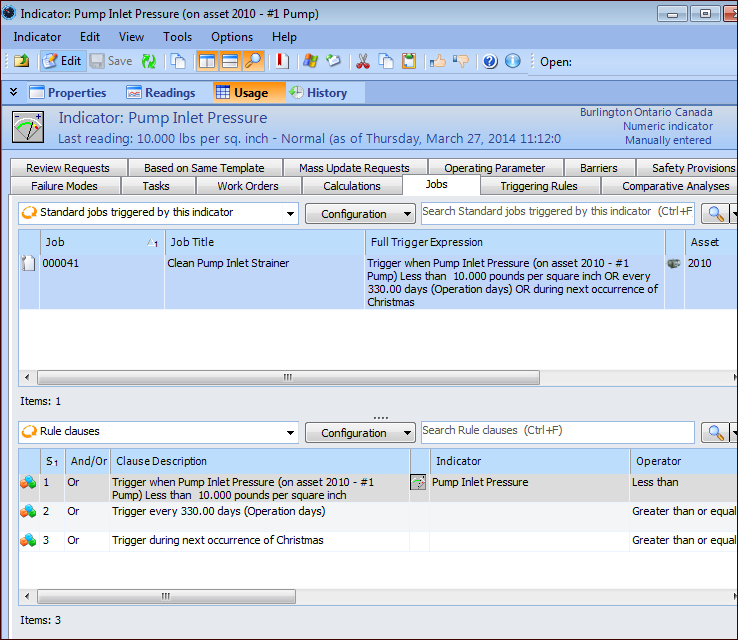The width and height of the screenshot is (738, 640).
Task: Open the Tools menu
Action: click(x=177, y=37)
